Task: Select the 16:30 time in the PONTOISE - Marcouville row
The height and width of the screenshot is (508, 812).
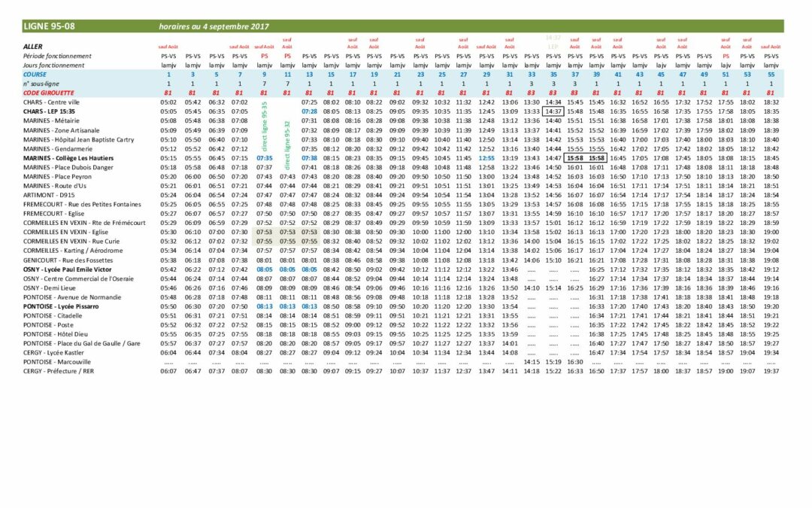Action: [x=575, y=362]
